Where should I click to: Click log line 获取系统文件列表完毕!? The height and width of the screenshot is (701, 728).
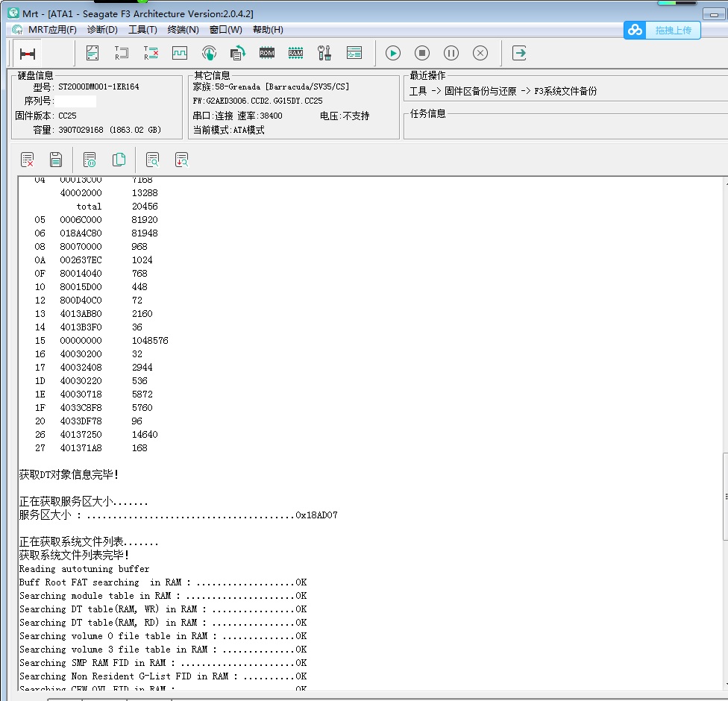74,555
